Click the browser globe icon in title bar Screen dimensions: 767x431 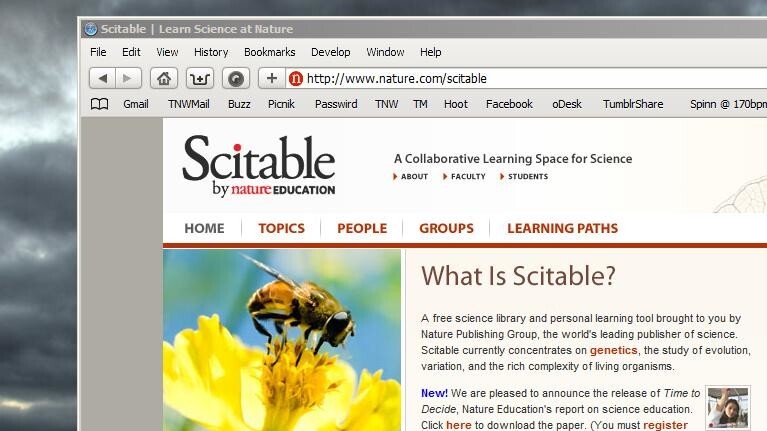pos(90,29)
